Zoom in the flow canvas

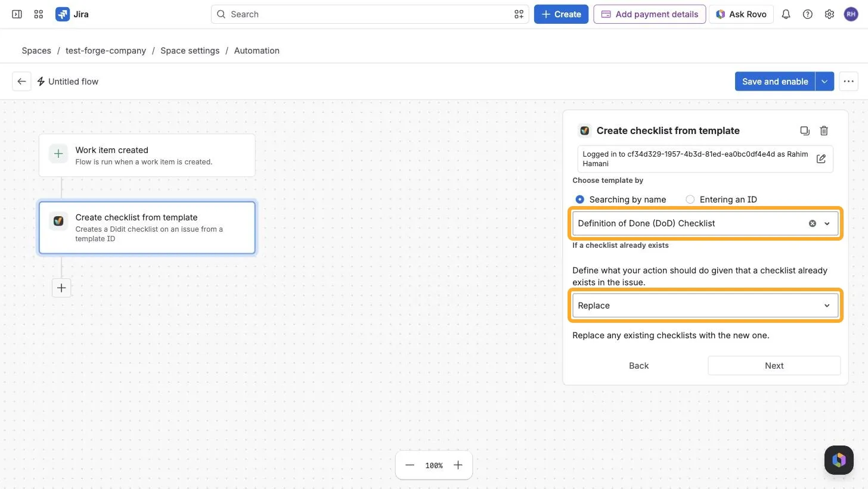coord(458,465)
